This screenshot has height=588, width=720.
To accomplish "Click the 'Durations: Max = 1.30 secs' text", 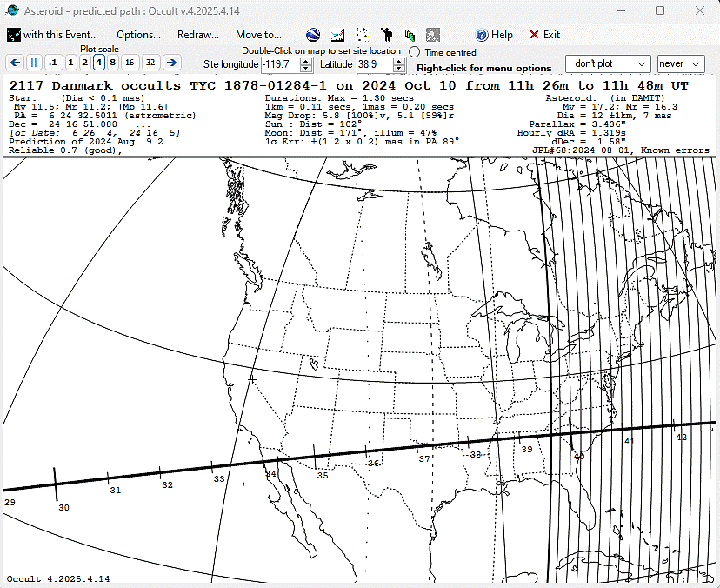I will (339, 97).
